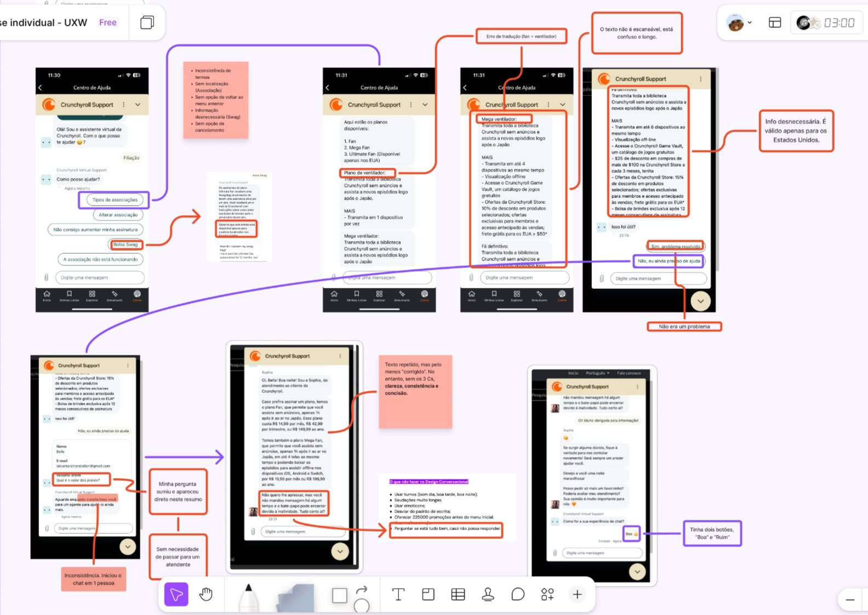Select the pink sticky listing 'Inconsistência de termos'
This screenshot has width=868, height=615.
point(216,100)
